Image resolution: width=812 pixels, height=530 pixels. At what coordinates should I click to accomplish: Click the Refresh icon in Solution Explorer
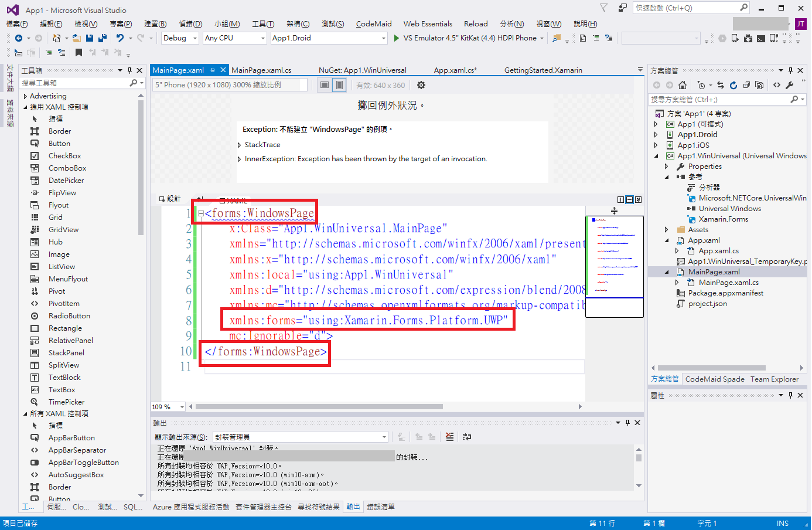[x=733, y=85]
